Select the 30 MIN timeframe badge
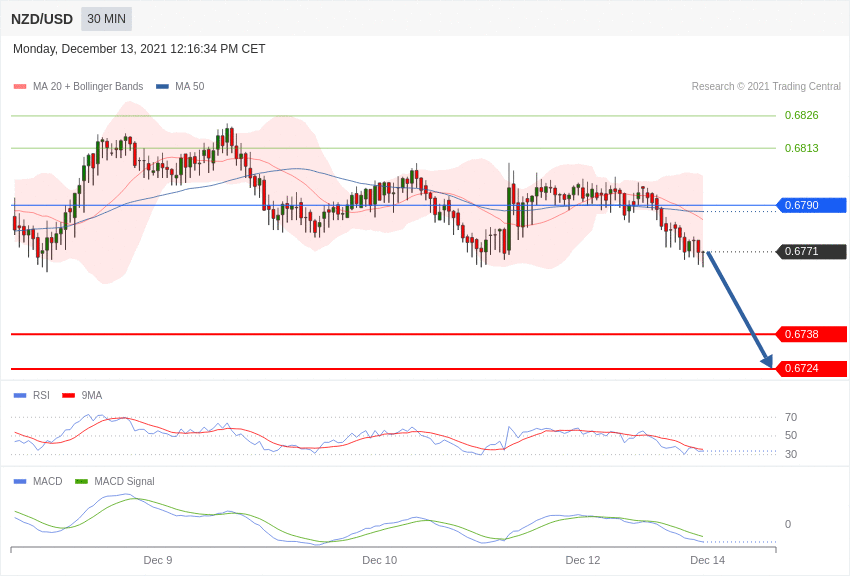850x576 pixels. coord(106,19)
